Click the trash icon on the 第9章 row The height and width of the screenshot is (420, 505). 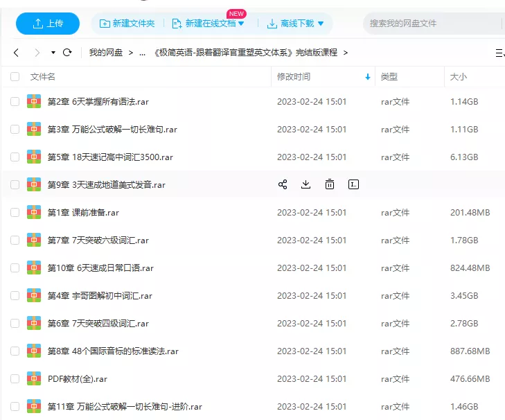[x=330, y=184]
